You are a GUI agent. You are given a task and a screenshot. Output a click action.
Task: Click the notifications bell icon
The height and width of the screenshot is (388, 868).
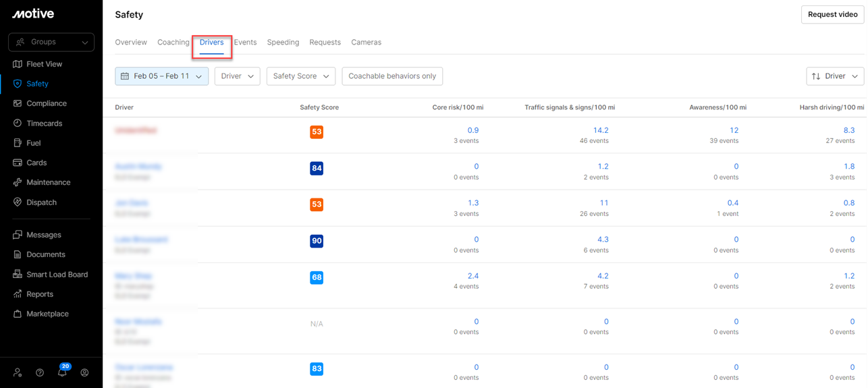[x=62, y=372]
